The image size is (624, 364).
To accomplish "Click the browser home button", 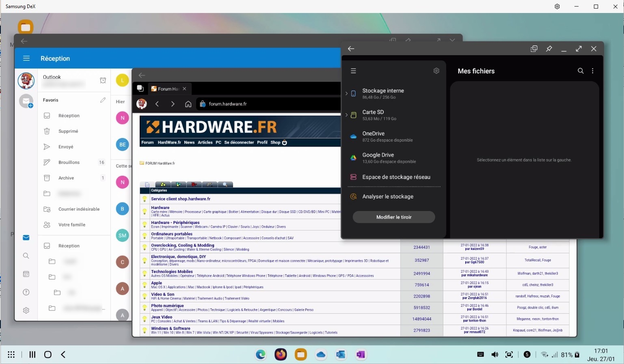I will 188,104.
